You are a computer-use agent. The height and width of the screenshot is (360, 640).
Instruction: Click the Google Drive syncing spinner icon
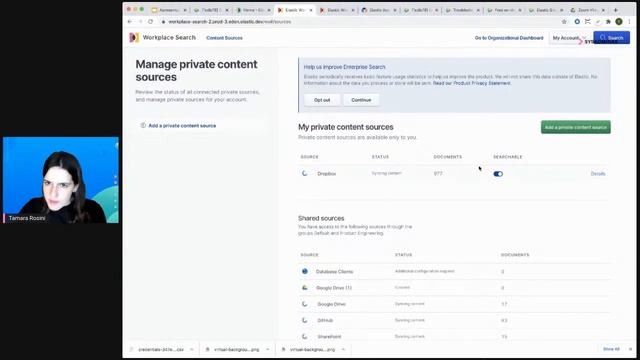click(x=305, y=304)
